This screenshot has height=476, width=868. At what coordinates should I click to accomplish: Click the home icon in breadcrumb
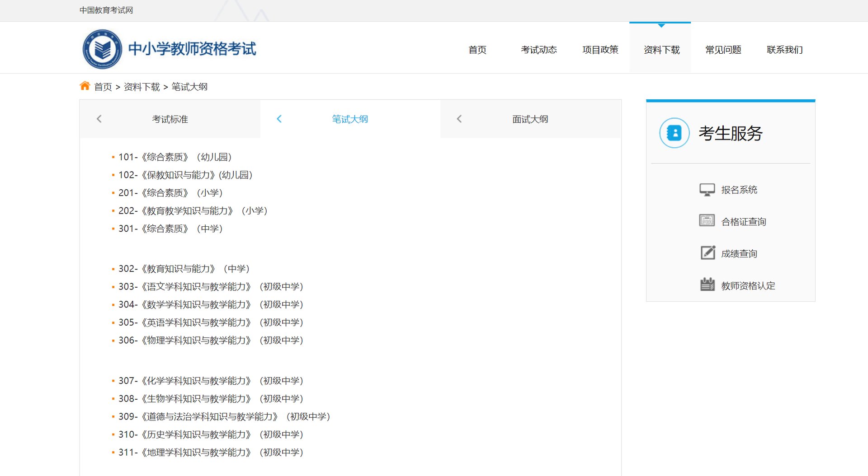(85, 85)
